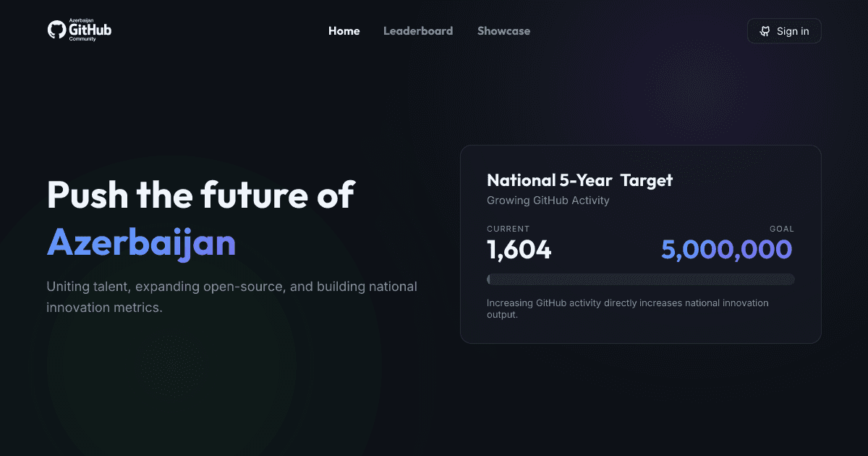
Task: Click the goal progress bar
Action: tap(641, 279)
